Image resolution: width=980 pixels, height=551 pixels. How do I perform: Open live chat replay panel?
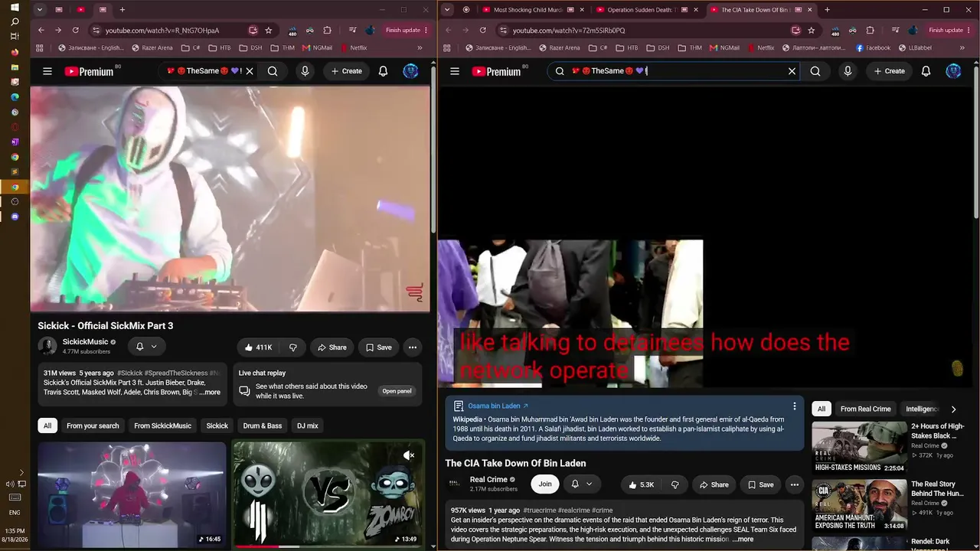click(x=397, y=391)
